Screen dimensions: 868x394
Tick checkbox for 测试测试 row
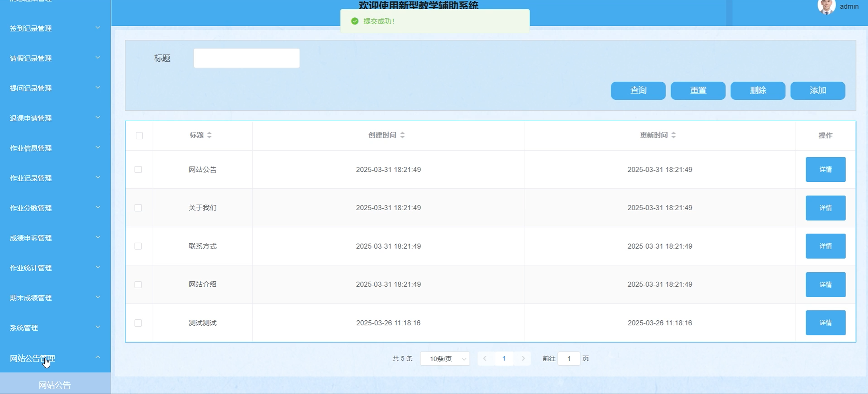[x=138, y=323]
